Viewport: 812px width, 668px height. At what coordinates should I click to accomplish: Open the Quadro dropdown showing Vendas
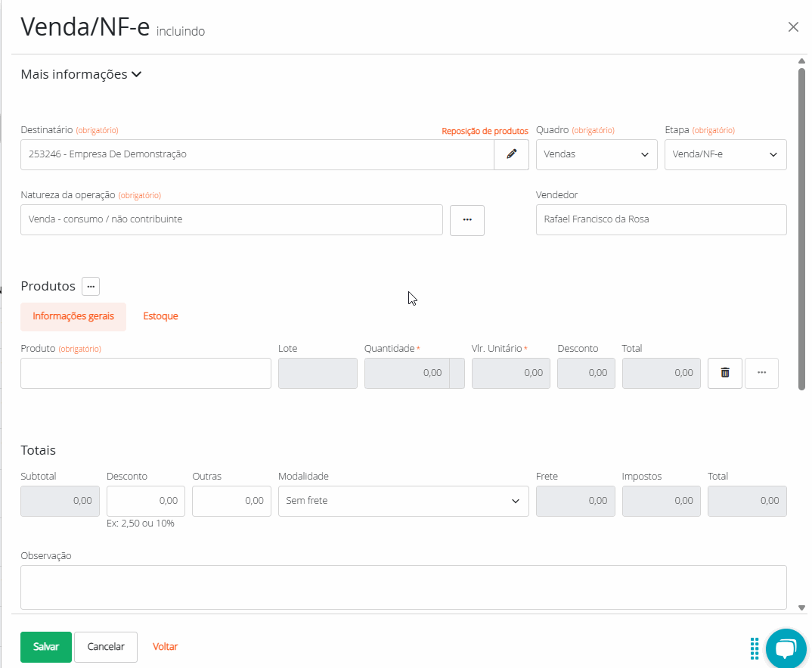coord(596,154)
